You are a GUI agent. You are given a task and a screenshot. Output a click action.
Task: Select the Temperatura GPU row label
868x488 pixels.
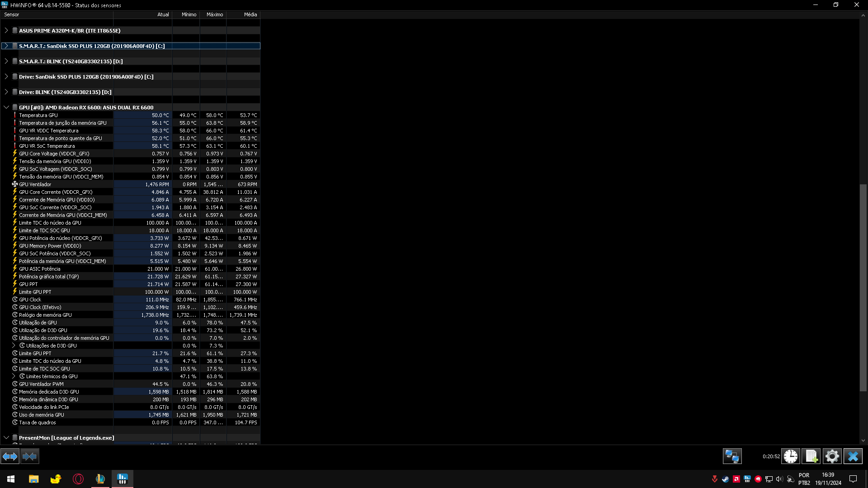point(38,115)
